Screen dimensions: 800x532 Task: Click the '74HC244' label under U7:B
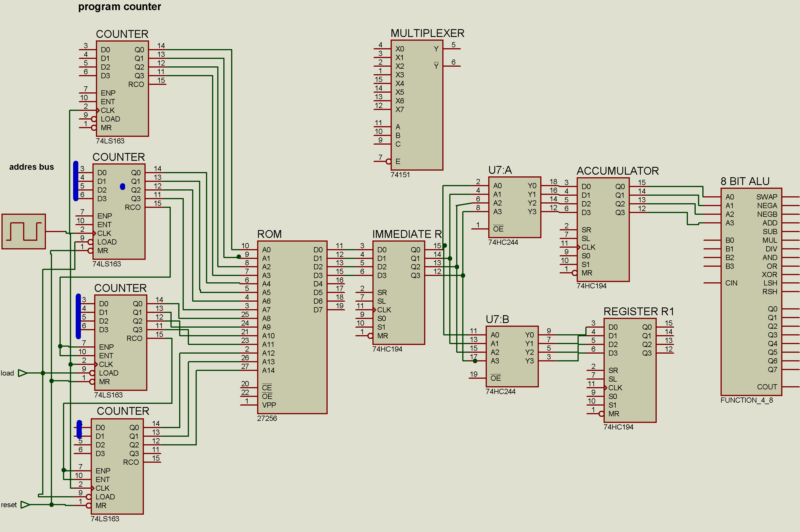click(x=500, y=391)
